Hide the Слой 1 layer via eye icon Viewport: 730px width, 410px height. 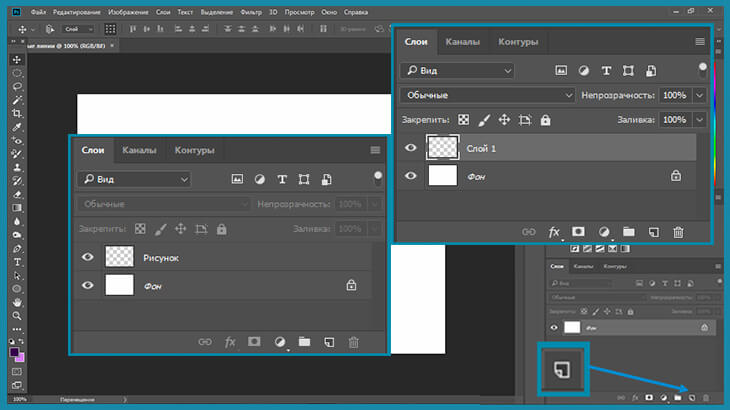(x=410, y=148)
